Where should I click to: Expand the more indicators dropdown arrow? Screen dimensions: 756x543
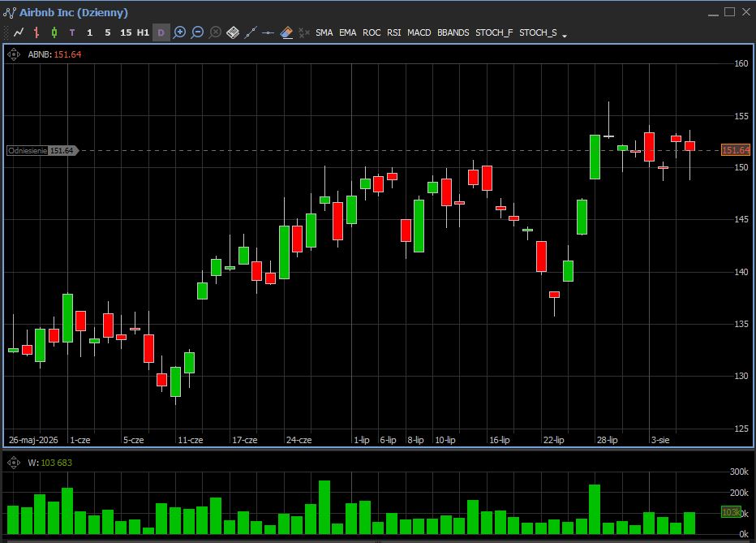[x=565, y=35]
